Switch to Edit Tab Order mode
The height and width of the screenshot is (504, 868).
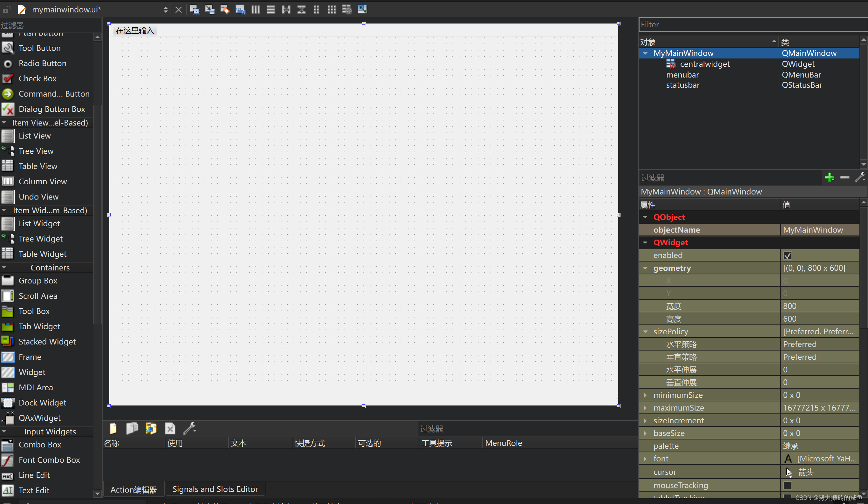[240, 9]
